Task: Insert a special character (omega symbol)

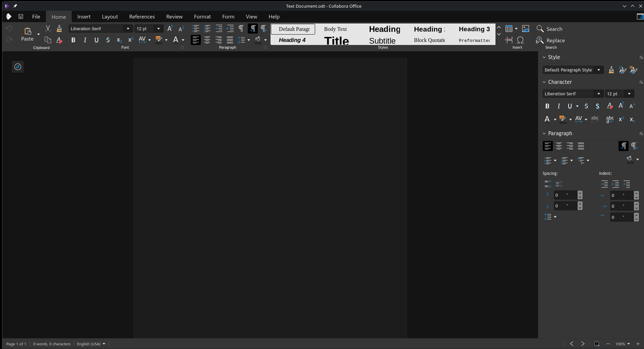Action: (x=520, y=40)
